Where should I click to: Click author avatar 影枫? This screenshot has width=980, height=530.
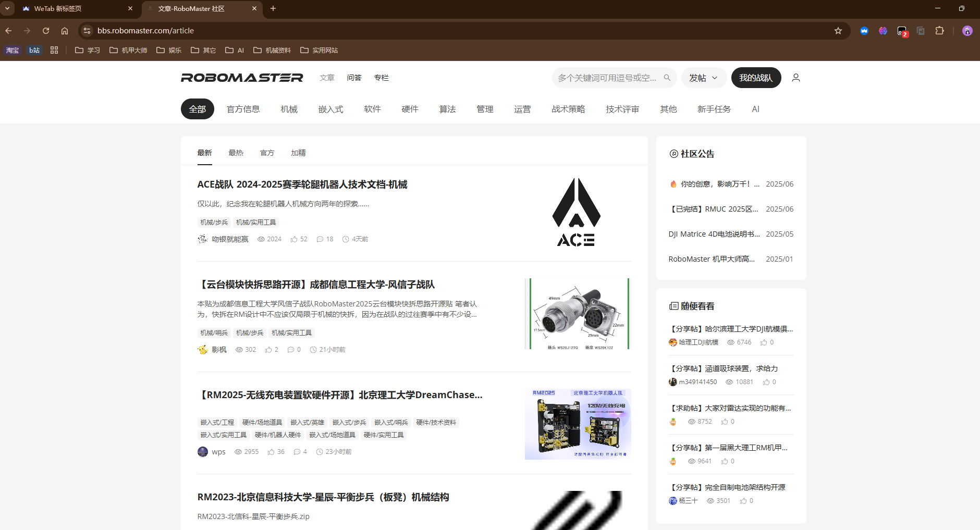tap(203, 350)
